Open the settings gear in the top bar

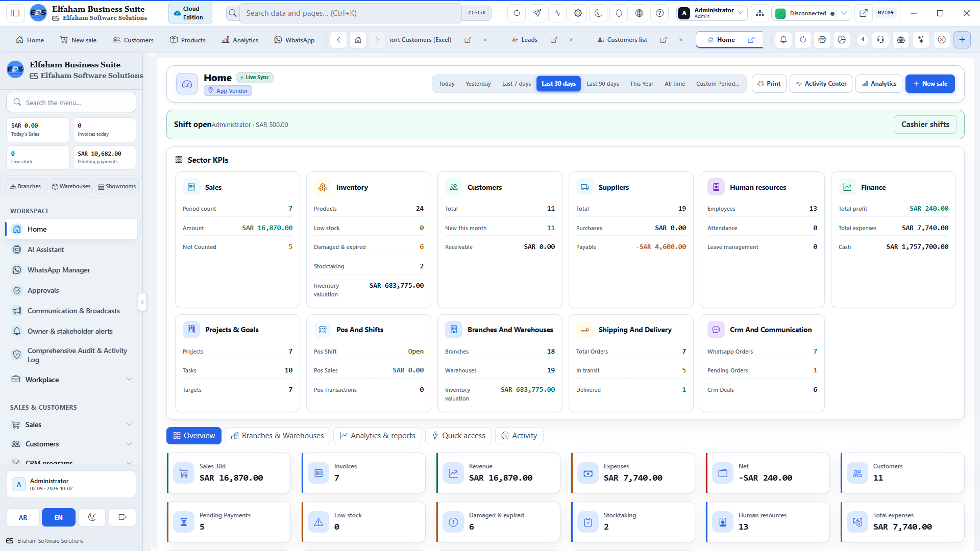click(x=578, y=13)
